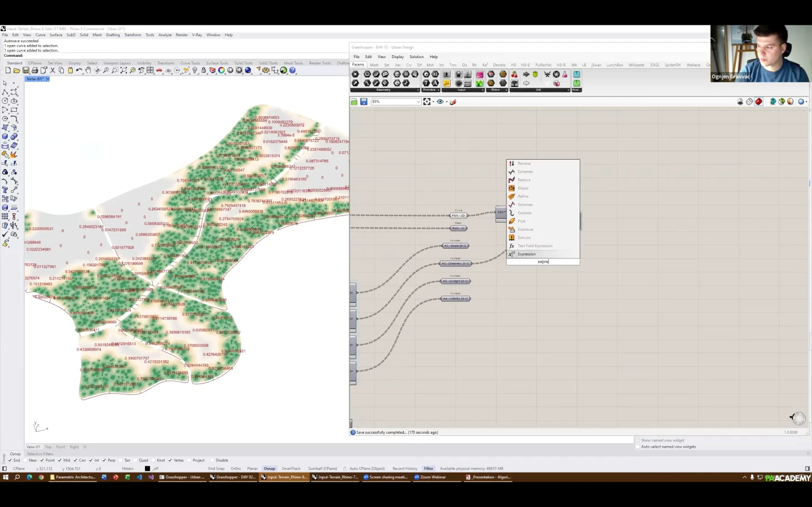The width and height of the screenshot is (812, 507).
Task: Click the Grasshopper sketch pen icon
Action: [x=453, y=102]
